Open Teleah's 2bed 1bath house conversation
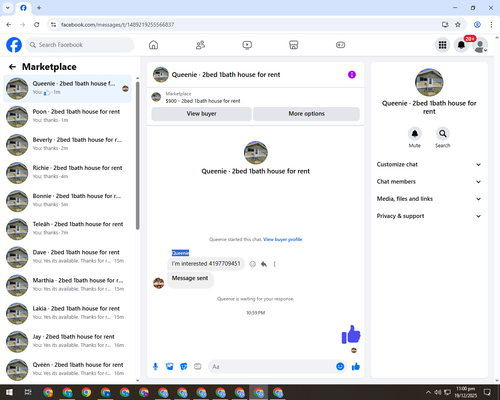 (68, 229)
